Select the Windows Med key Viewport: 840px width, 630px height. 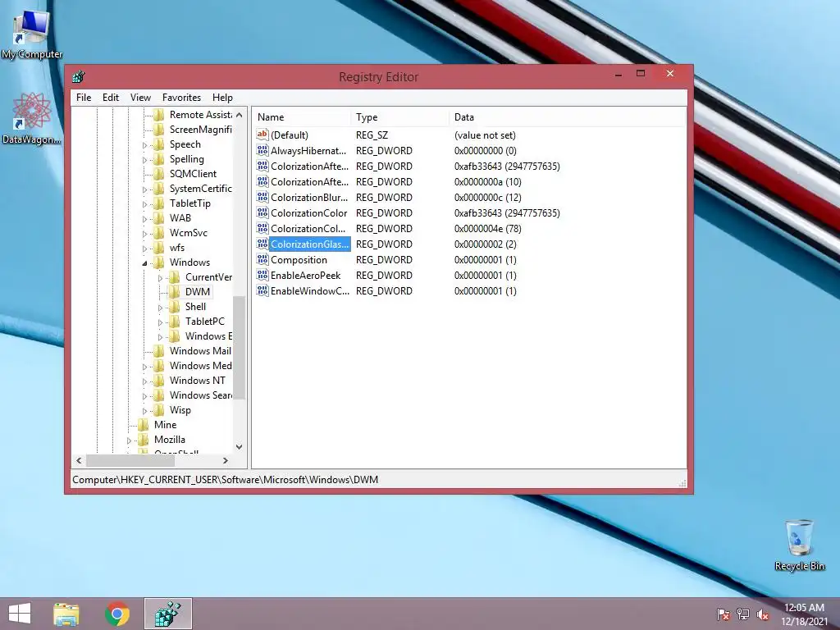click(200, 366)
